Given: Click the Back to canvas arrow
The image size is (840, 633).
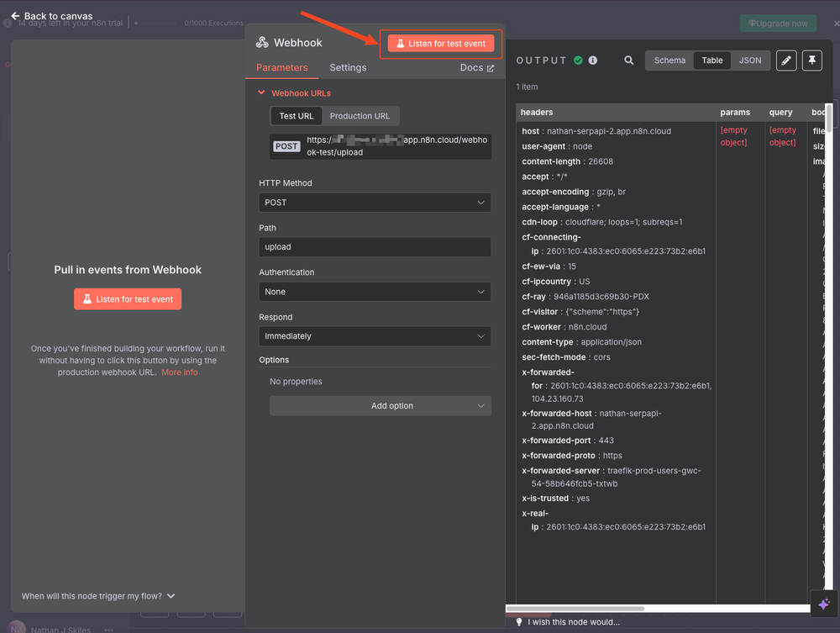Looking at the screenshot, I should 15,16.
